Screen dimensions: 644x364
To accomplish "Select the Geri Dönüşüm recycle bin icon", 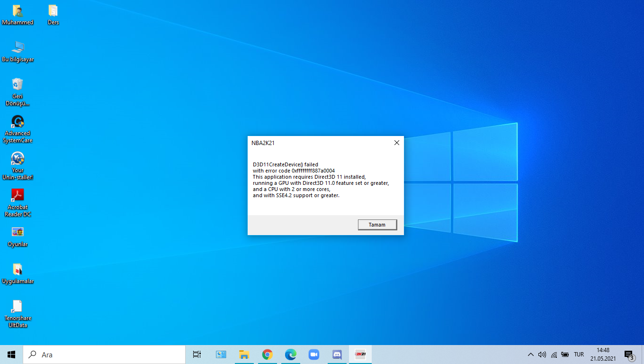I will click(x=18, y=92).
